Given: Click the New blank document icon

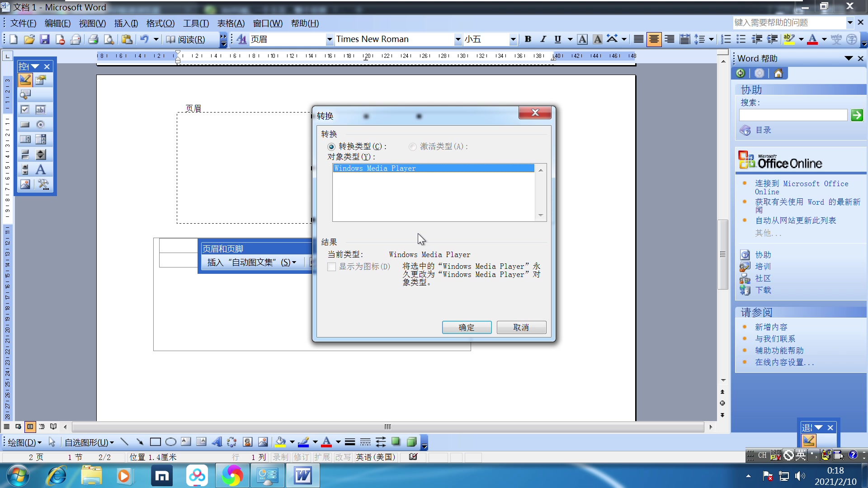Looking at the screenshot, I should pyautogui.click(x=14, y=39).
